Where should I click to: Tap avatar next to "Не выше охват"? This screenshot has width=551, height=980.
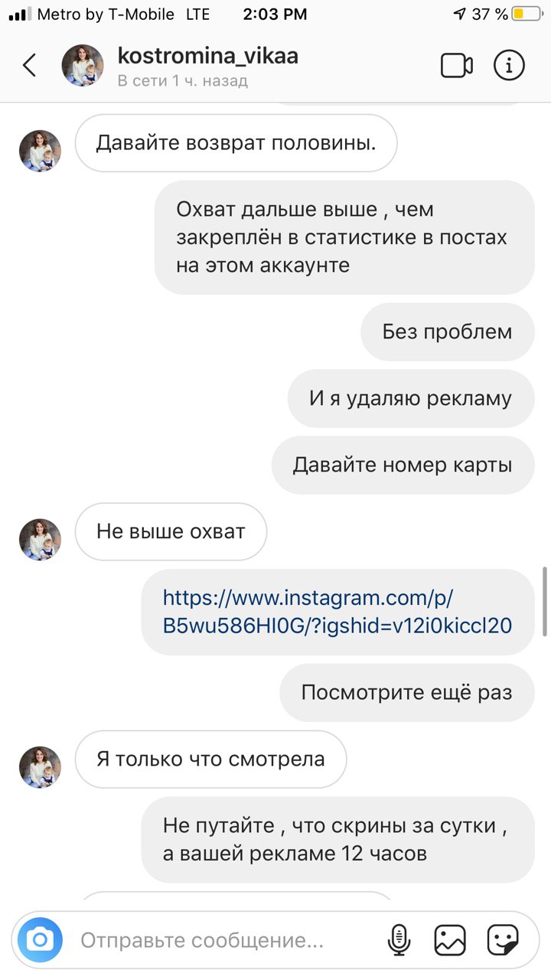tap(40, 540)
